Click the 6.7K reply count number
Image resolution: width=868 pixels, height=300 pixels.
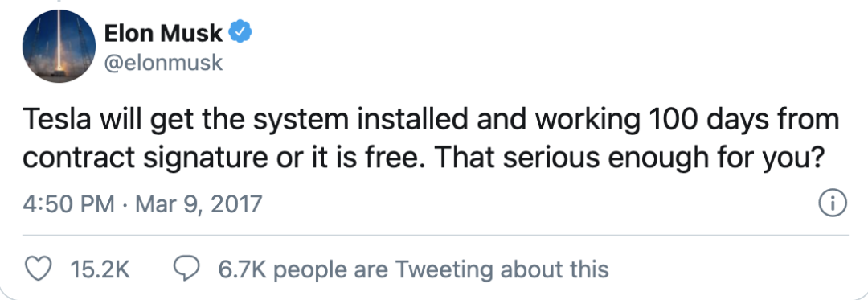[x=243, y=269]
